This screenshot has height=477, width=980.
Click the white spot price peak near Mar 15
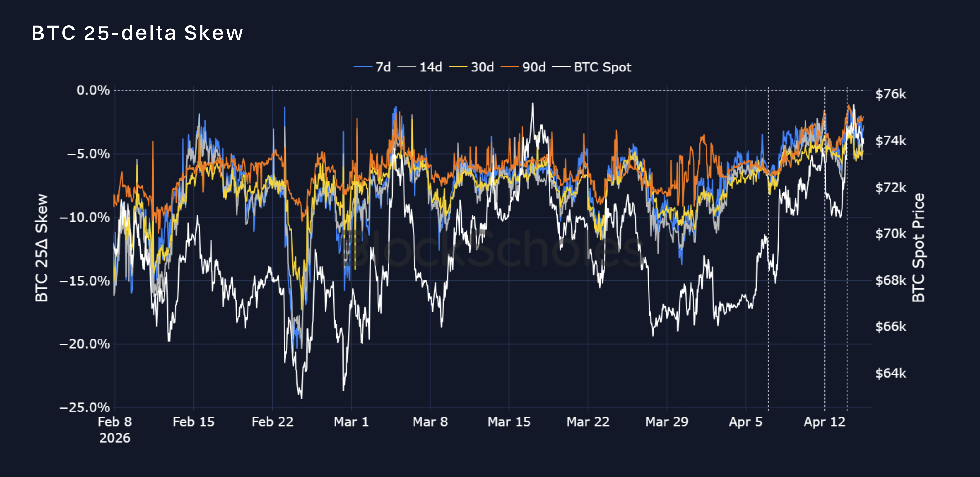pyautogui.click(x=533, y=103)
